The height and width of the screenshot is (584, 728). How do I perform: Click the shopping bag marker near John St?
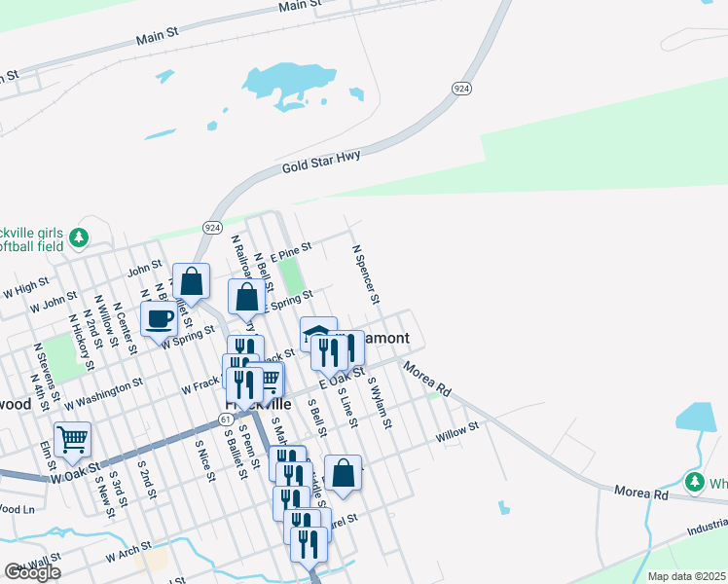pos(191,284)
